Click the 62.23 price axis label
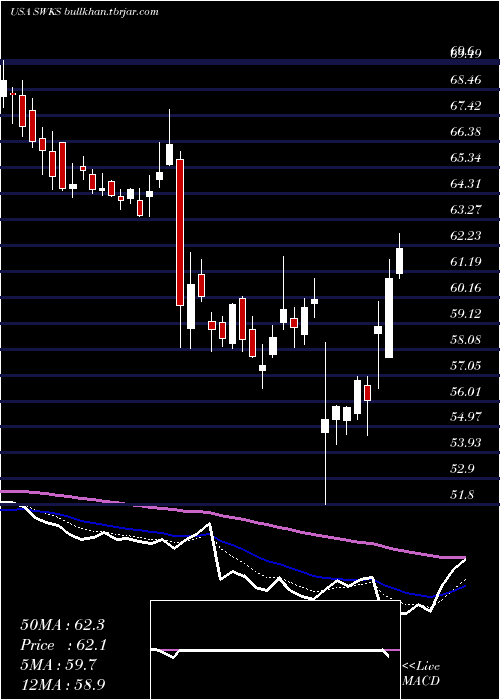The image size is (500, 700). pyautogui.click(x=466, y=235)
